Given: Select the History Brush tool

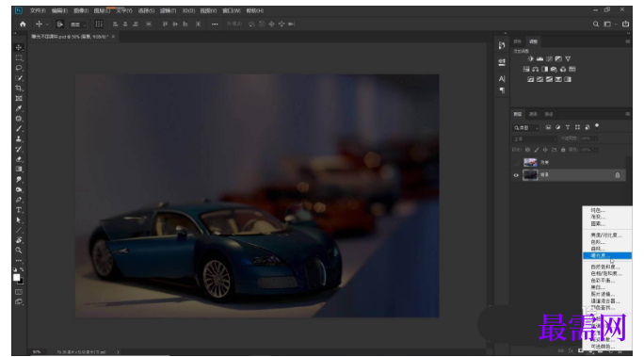Looking at the screenshot, I should pos(19,149).
